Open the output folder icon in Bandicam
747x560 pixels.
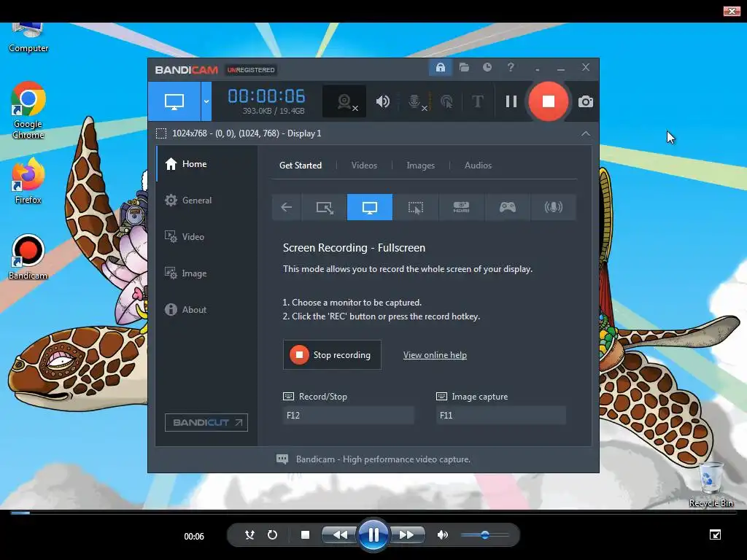coord(464,67)
